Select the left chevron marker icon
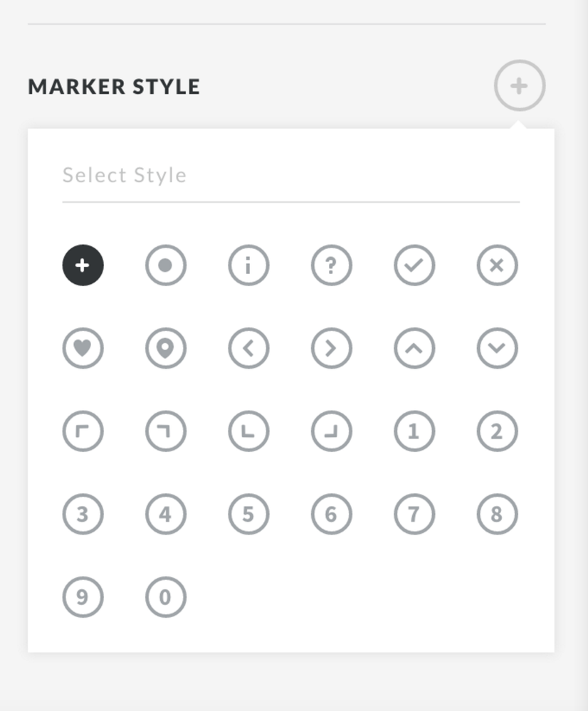This screenshot has height=711, width=588. click(x=248, y=348)
